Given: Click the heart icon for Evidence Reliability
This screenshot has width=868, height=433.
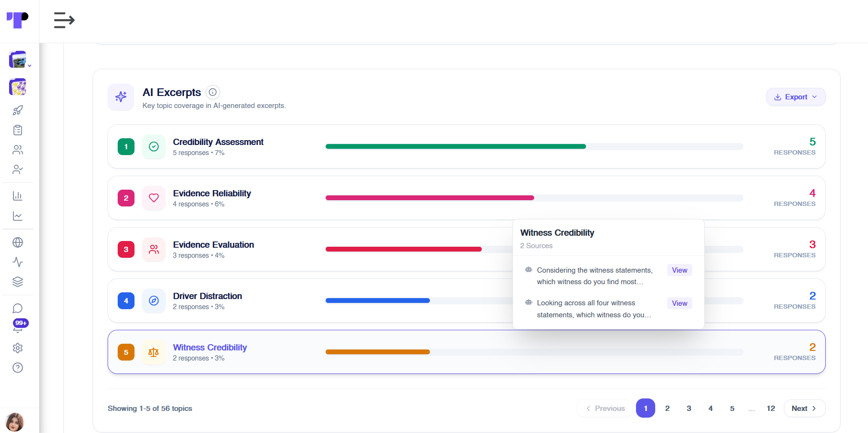Looking at the screenshot, I should [x=154, y=198].
